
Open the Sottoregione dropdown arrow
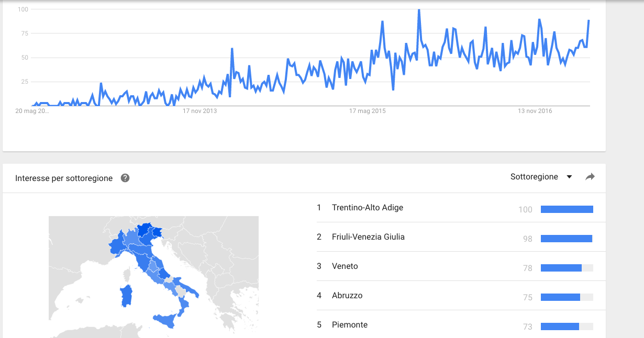(569, 177)
